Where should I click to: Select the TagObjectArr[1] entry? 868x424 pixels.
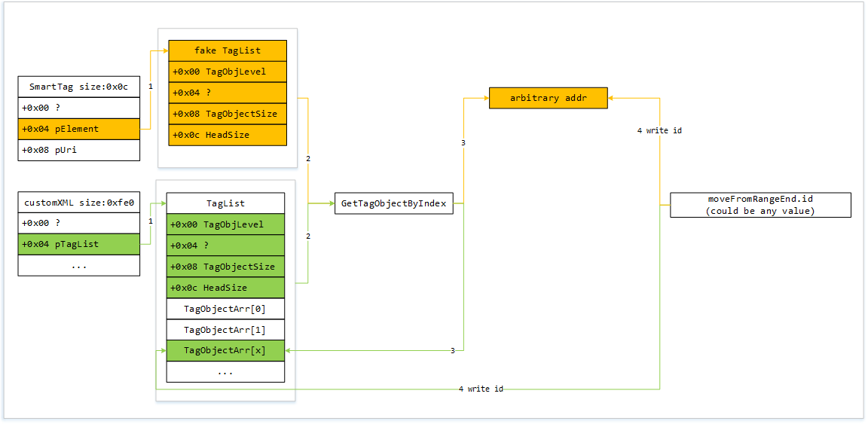click(x=225, y=330)
